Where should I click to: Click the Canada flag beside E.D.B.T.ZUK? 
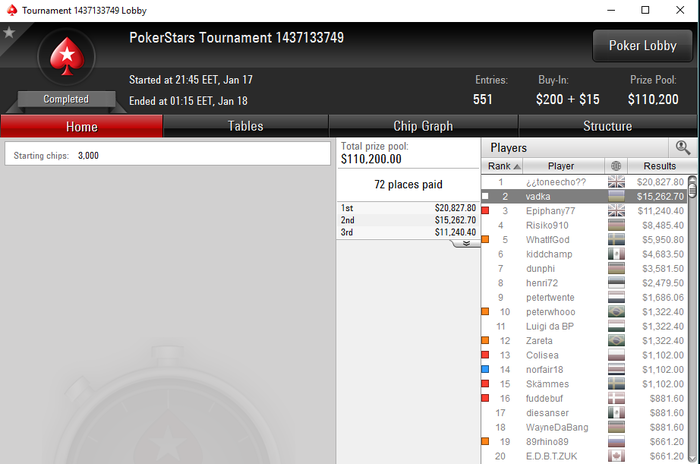pyautogui.click(x=616, y=456)
